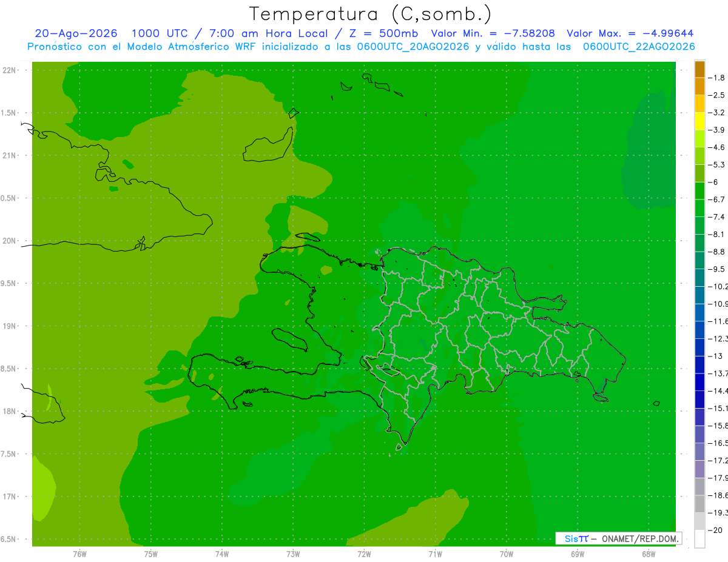Select the date '20-Ago-2026' in header
This screenshot has height=562, width=728.
tap(76, 33)
